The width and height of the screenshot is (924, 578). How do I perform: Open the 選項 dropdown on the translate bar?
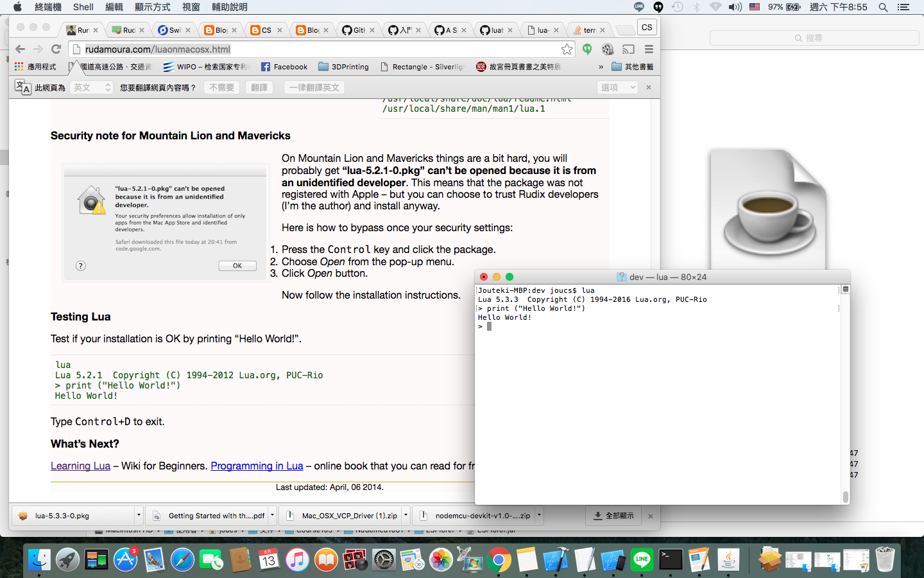[617, 87]
